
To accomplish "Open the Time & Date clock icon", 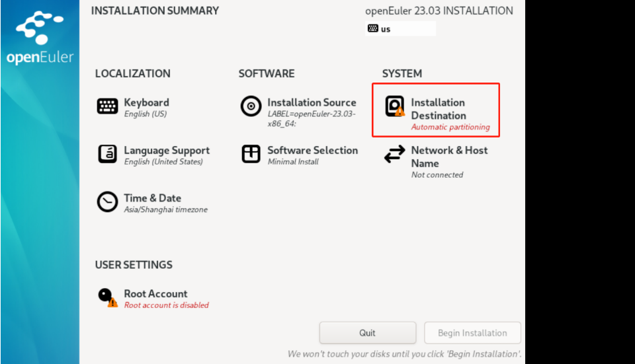I will (107, 201).
